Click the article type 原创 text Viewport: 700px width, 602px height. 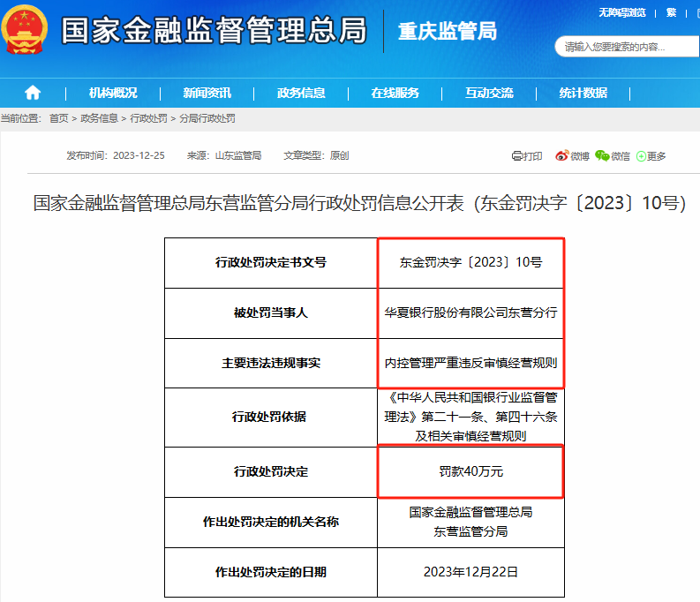click(339, 155)
